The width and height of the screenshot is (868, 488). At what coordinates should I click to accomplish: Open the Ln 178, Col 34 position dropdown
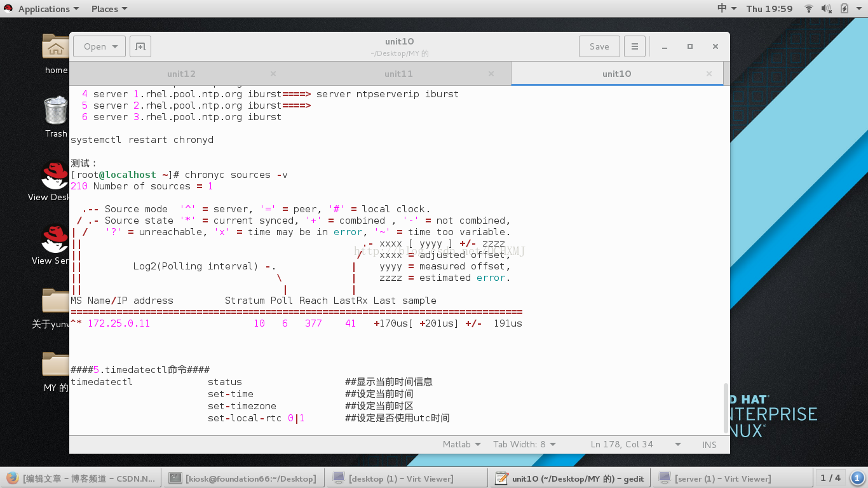635,444
